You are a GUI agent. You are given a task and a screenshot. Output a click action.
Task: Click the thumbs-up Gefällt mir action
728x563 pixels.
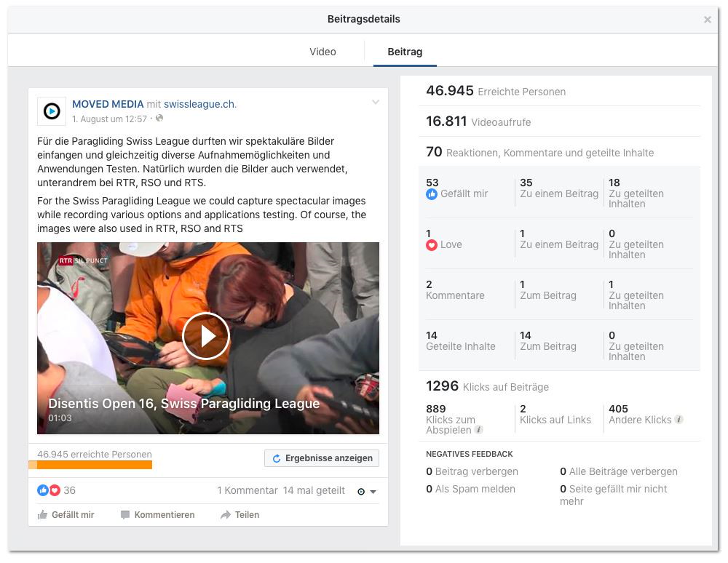point(66,515)
